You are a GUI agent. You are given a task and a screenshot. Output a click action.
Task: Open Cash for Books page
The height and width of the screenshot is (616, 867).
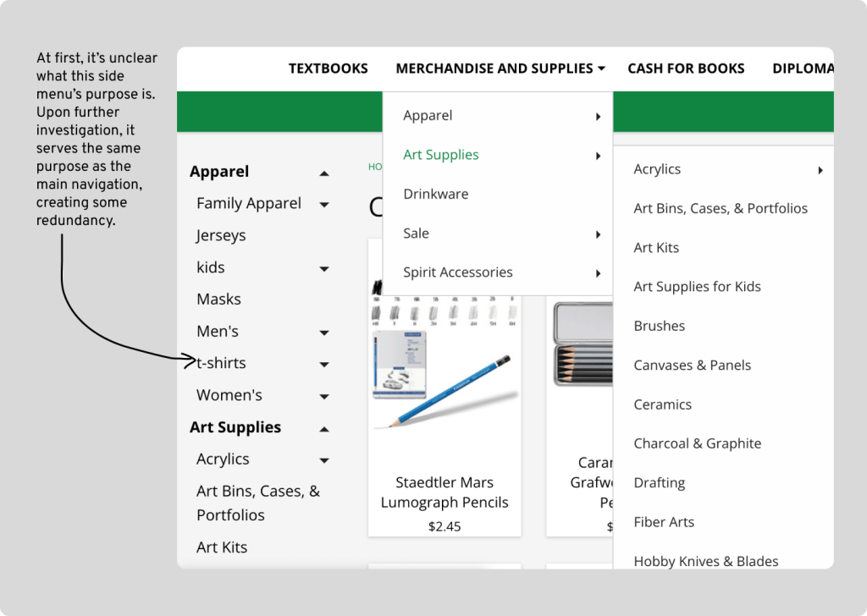coord(686,69)
